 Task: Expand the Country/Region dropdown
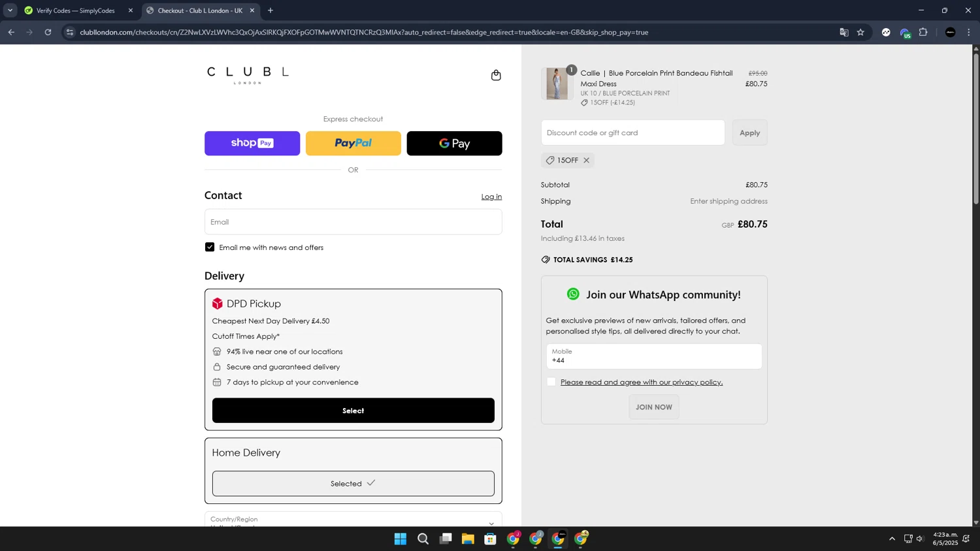pyautogui.click(x=353, y=520)
